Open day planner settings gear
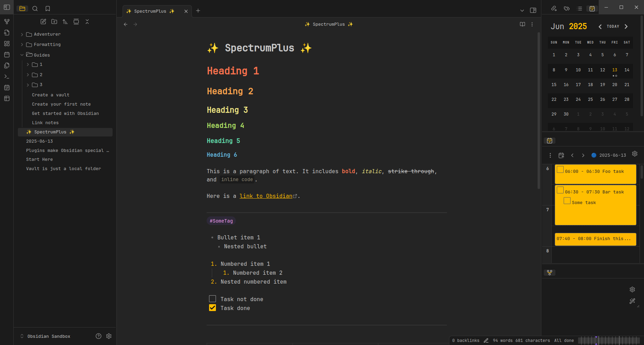The height and width of the screenshot is (345, 644). pyautogui.click(x=635, y=154)
